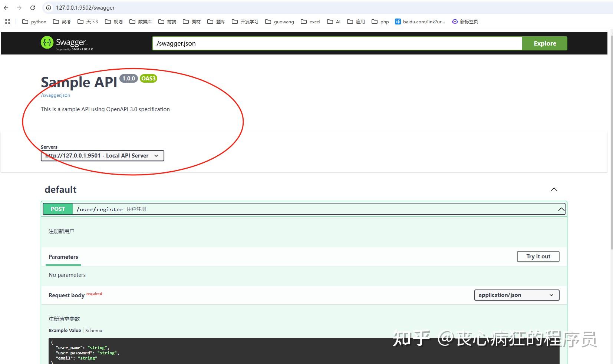Open the apps grid icon in bookmarks bar
Viewport: 613px width, 364px height.
[7, 21]
